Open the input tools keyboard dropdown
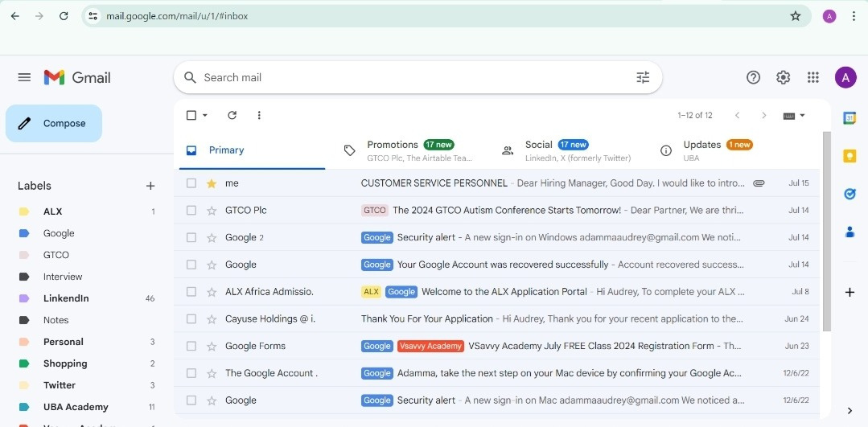The width and height of the screenshot is (868, 427). 794,116
